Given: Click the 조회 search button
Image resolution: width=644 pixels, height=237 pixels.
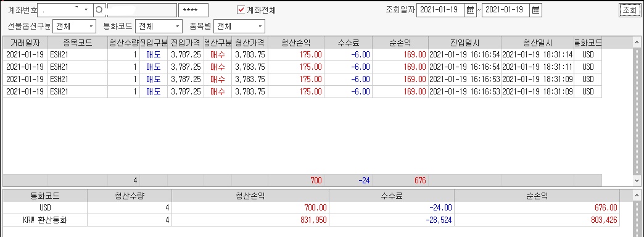Looking at the screenshot, I should click(x=630, y=10).
